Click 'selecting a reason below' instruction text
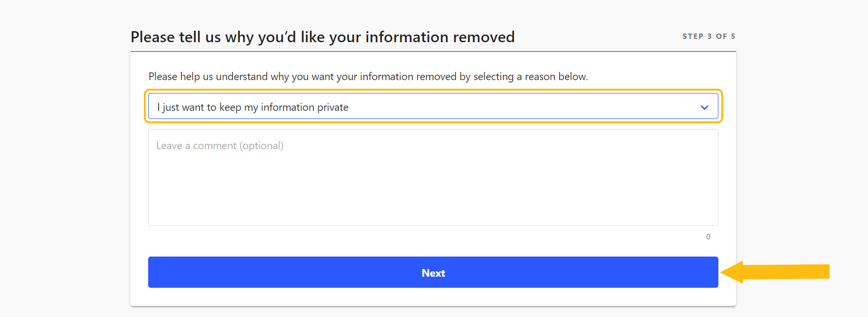This screenshot has width=868, height=317. 530,77
